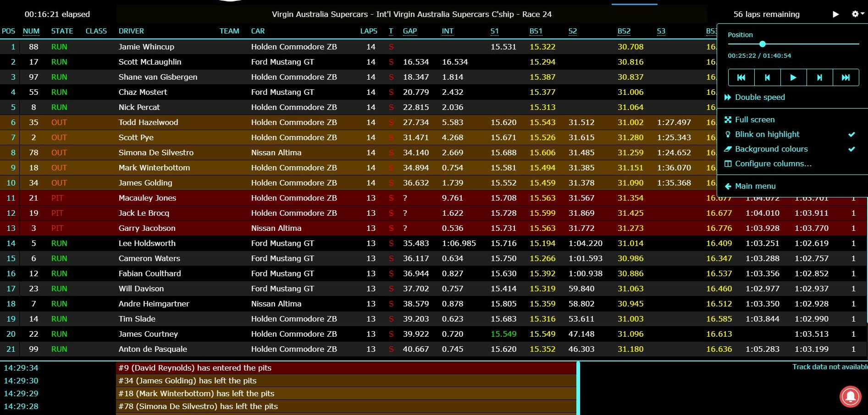Click Garry Jacobson driver name
The image size is (868, 415).
pyautogui.click(x=147, y=228)
